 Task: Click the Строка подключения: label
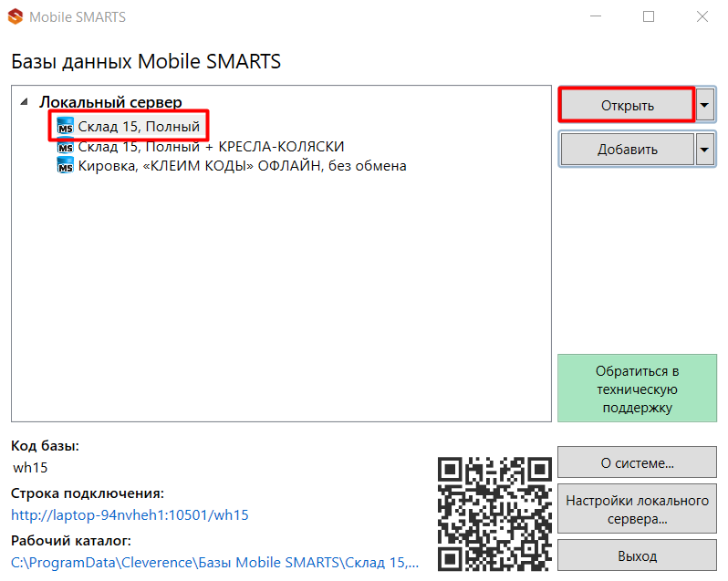click(88, 493)
